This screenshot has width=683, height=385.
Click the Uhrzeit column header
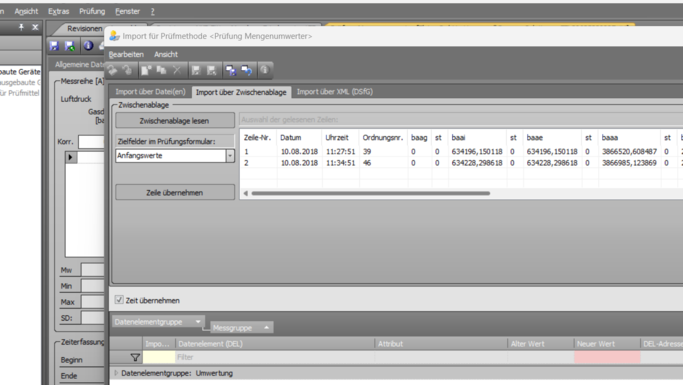tap(340, 138)
